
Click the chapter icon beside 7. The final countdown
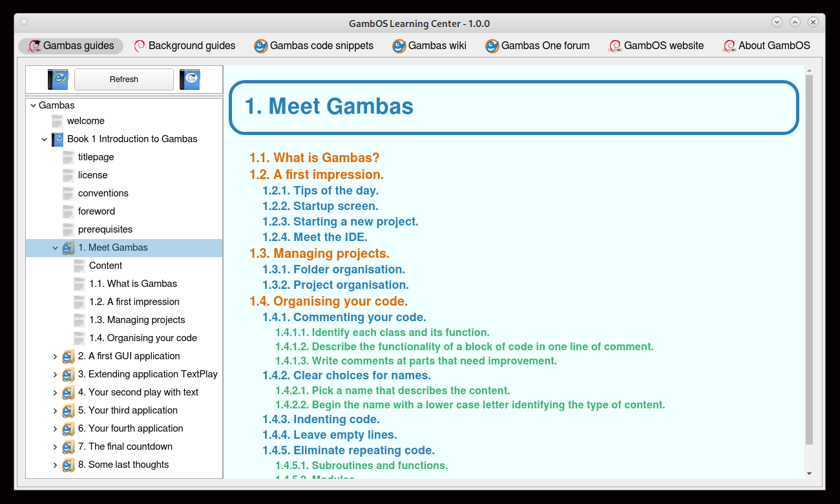coord(68,446)
